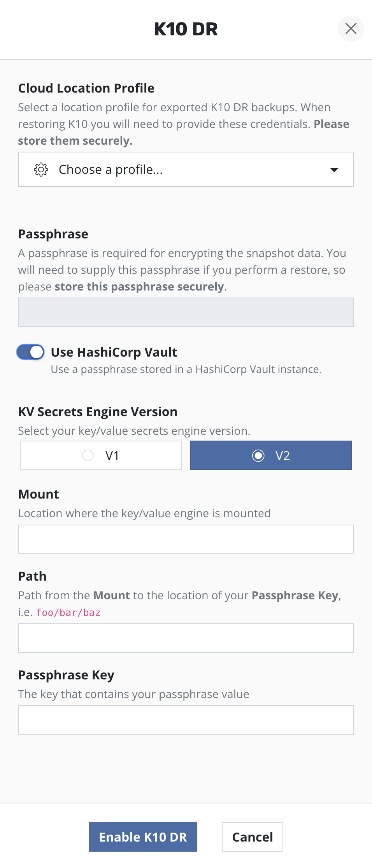
Task: Click the 'store this passphrase securely' text
Action: (x=139, y=287)
